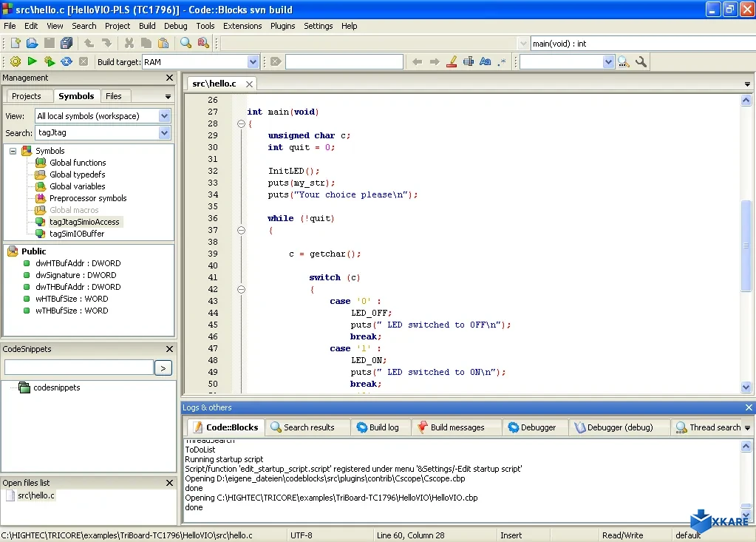
Task: Create a new file with the New icon
Action: [14, 43]
